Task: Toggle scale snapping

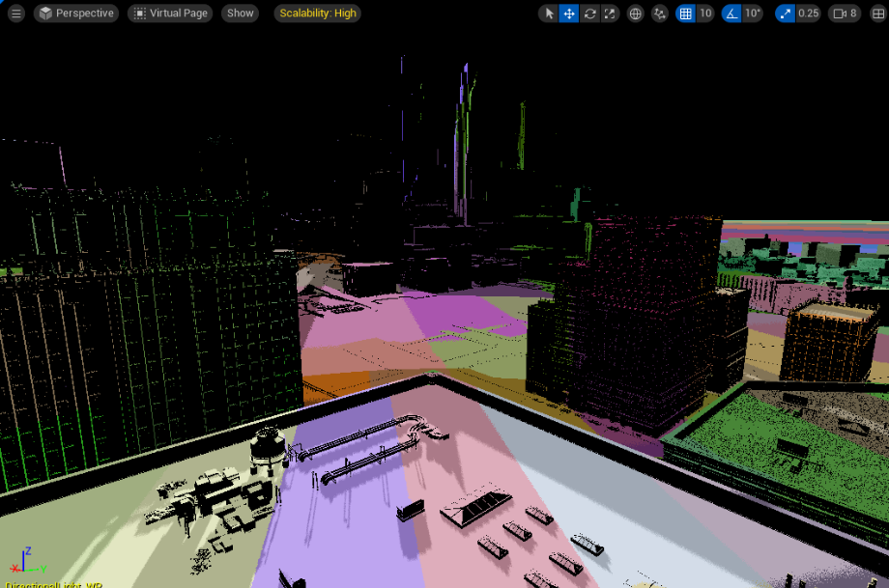Action: [785, 14]
